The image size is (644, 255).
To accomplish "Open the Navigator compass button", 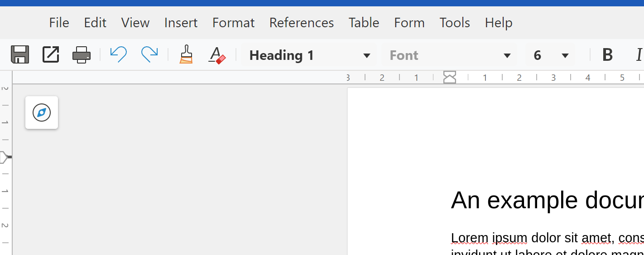I will click(x=42, y=113).
